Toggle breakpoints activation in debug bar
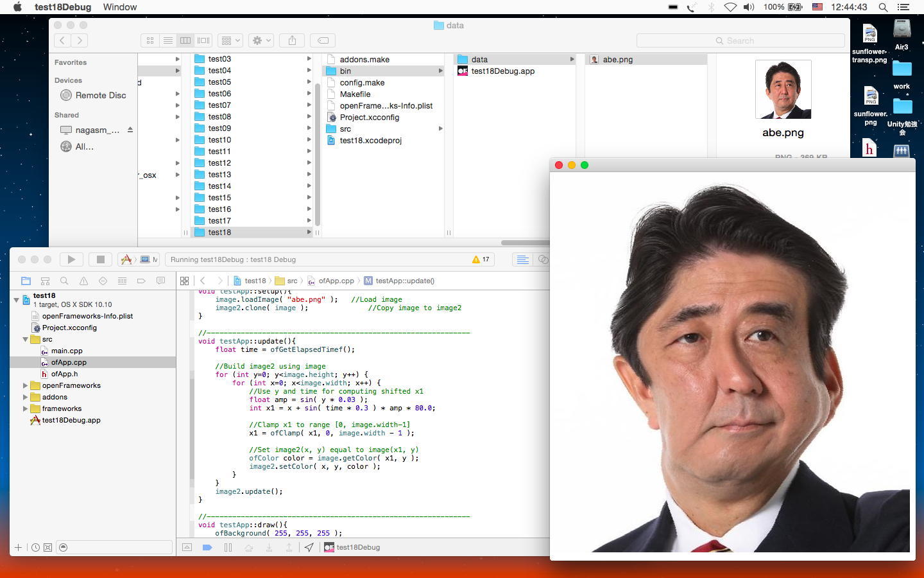 point(207,547)
